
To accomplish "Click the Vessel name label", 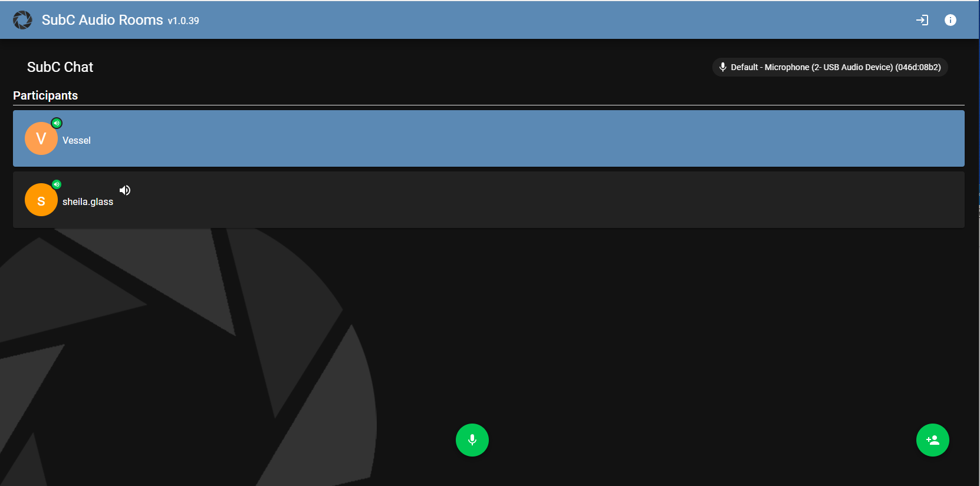I will pos(77,140).
